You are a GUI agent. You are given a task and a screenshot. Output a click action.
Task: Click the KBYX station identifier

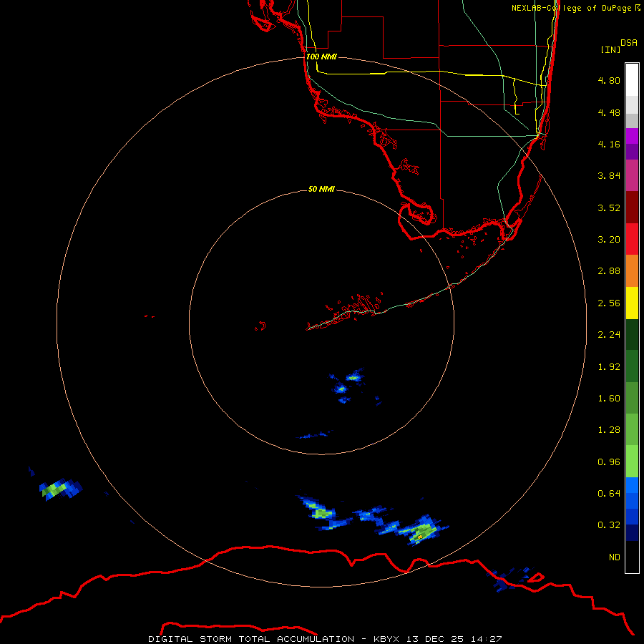[386, 639]
